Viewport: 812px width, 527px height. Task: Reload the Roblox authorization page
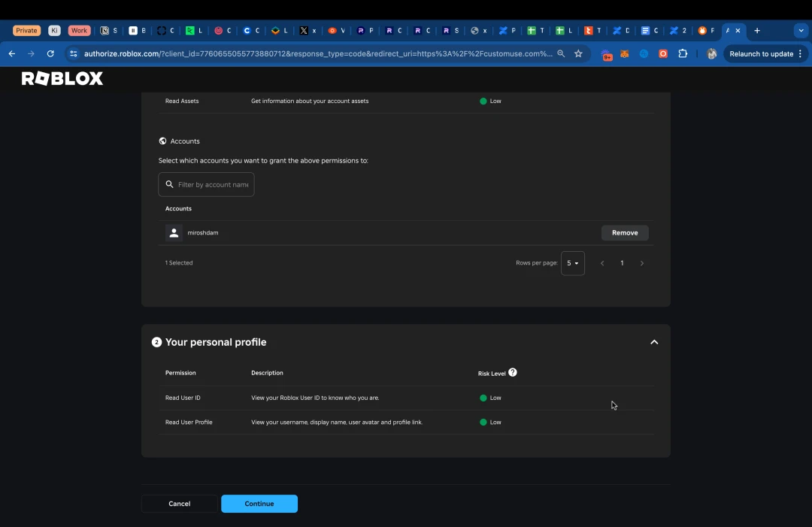(50, 54)
